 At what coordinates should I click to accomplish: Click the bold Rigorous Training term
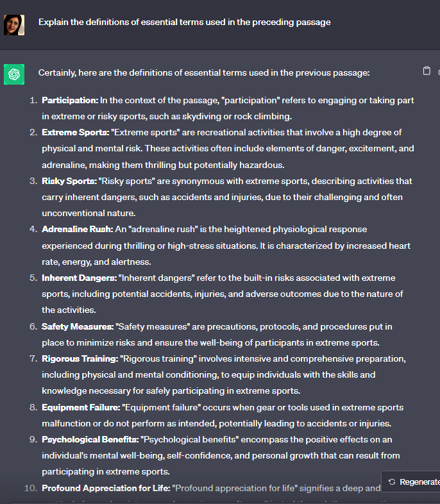click(80, 358)
